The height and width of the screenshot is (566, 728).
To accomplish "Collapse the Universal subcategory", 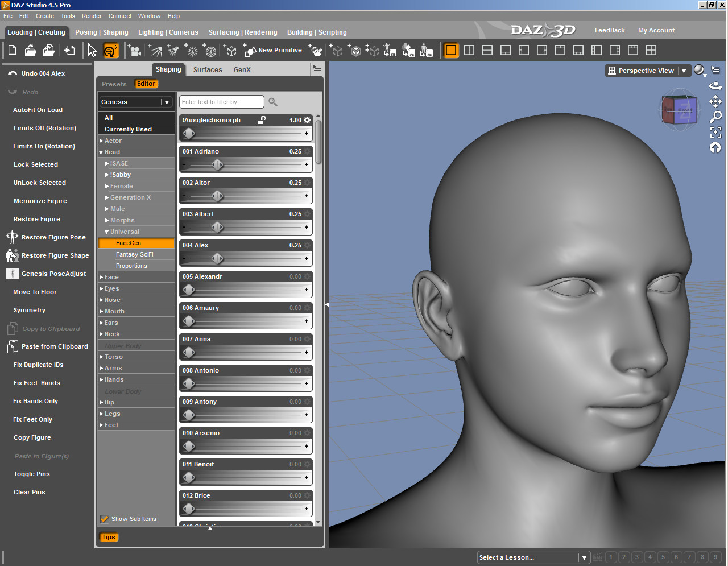I will [x=107, y=232].
